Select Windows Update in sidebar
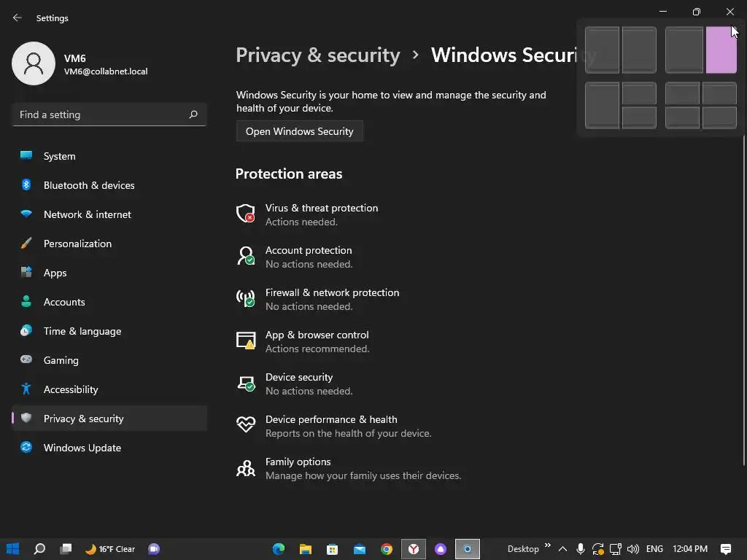This screenshot has height=560, width=747. click(x=109, y=448)
